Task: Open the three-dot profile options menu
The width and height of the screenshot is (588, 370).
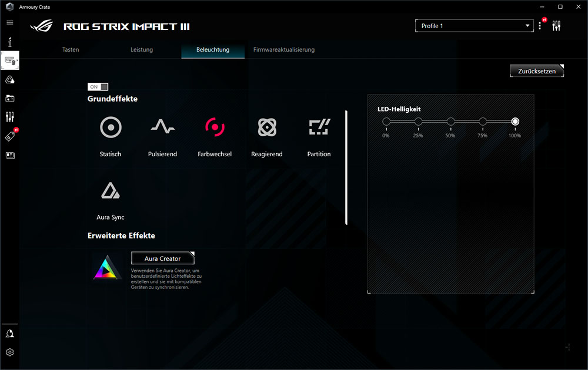Action: click(x=540, y=26)
